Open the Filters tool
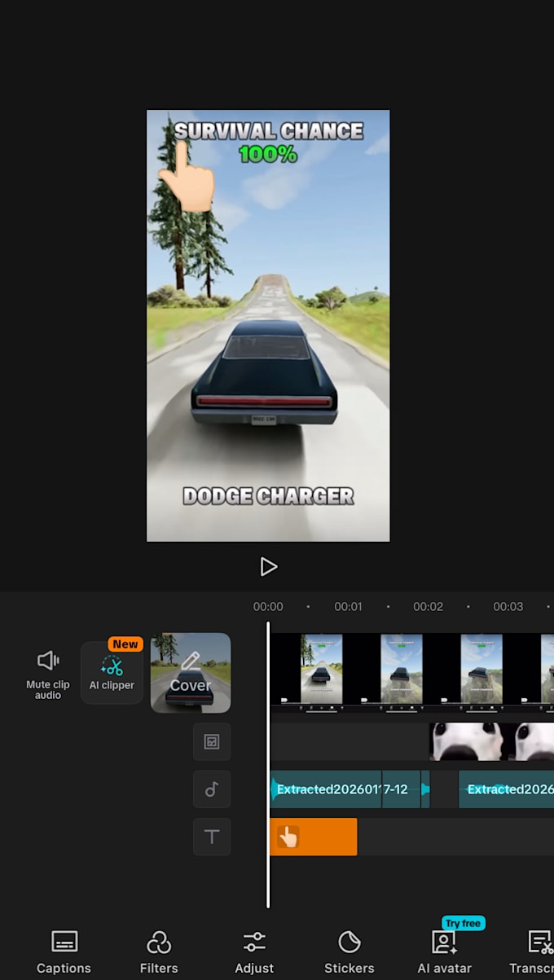The height and width of the screenshot is (980, 554). pyautogui.click(x=159, y=951)
